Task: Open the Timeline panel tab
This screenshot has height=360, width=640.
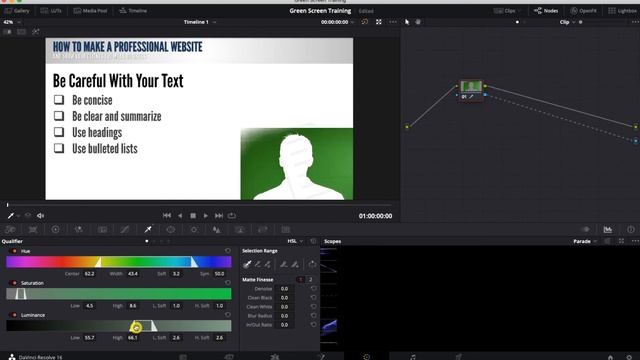Action: [133, 11]
